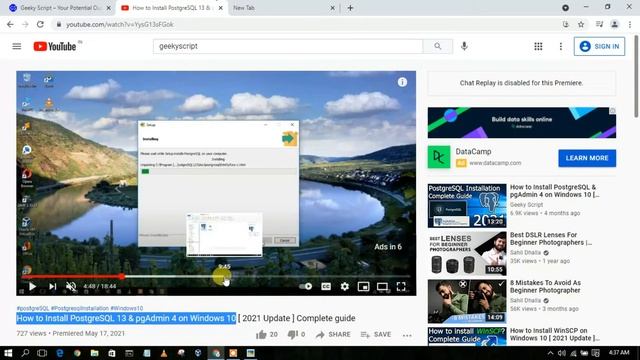Screen dimensions: 640x360
Task: Click the SIGN IN button
Action: 599,46
